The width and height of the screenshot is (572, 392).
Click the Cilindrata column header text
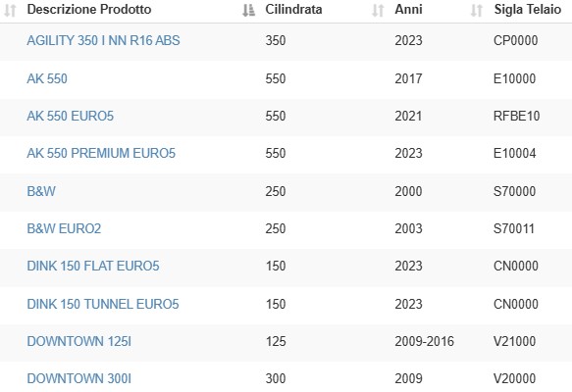point(293,9)
